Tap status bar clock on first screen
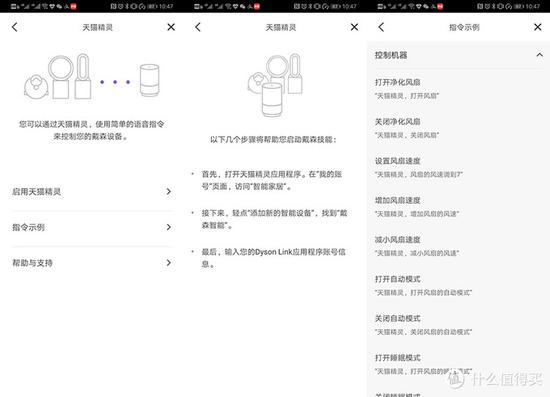This screenshot has width=550, height=397. [x=165, y=6]
